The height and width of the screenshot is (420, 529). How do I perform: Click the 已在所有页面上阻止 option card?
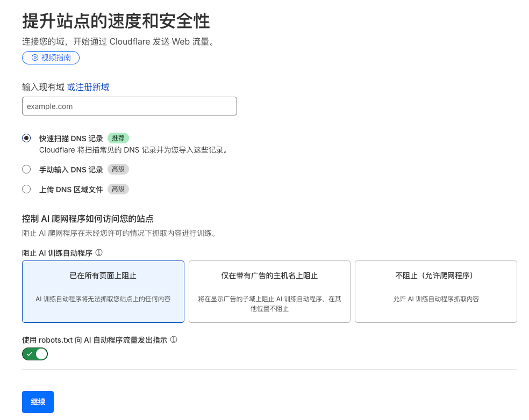pyautogui.click(x=103, y=292)
